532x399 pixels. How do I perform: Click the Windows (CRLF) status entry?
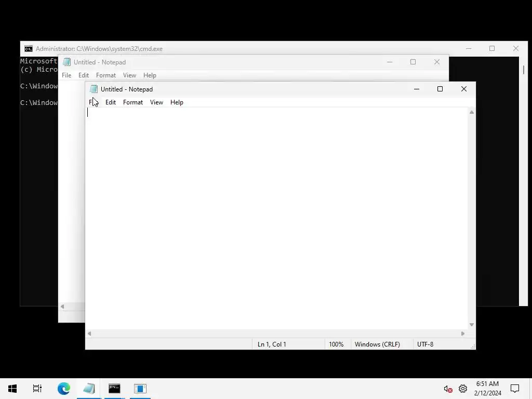(377, 344)
